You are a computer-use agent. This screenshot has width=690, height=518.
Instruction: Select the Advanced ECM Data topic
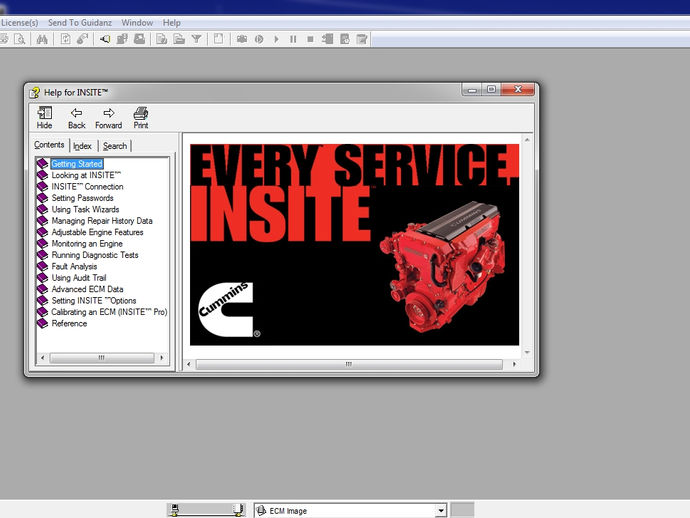88,289
